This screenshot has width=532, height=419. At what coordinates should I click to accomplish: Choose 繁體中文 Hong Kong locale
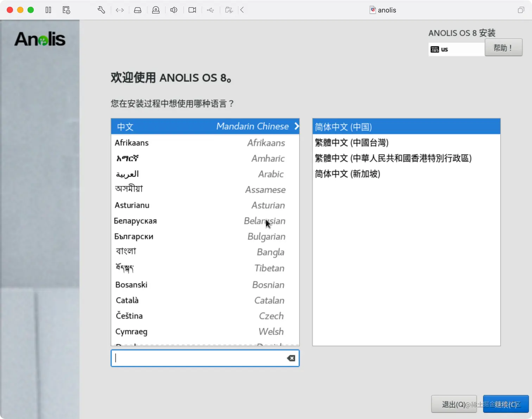point(406,158)
